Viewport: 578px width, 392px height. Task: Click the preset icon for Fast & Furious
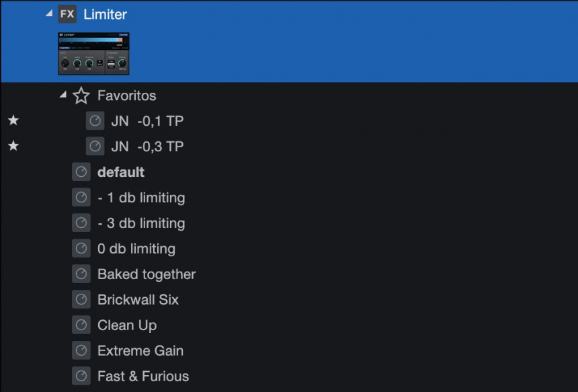pyautogui.click(x=81, y=377)
